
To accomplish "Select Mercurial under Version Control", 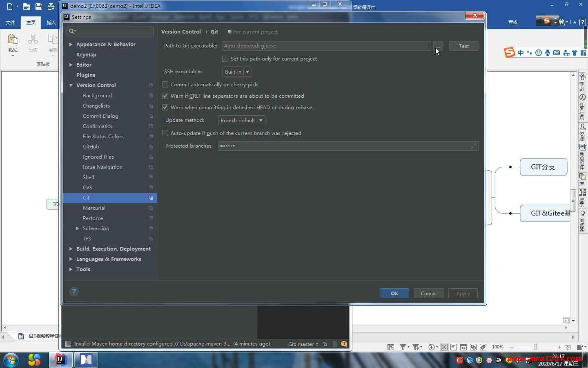I will [94, 208].
